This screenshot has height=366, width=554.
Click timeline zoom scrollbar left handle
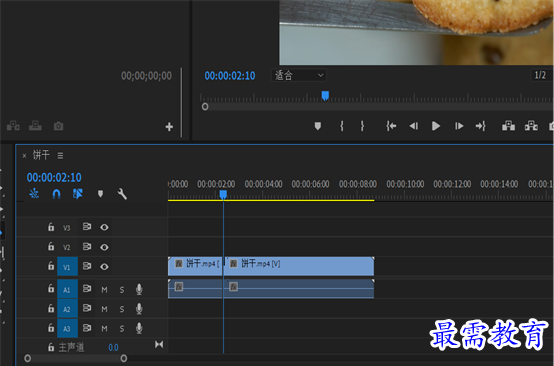click(28, 359)
